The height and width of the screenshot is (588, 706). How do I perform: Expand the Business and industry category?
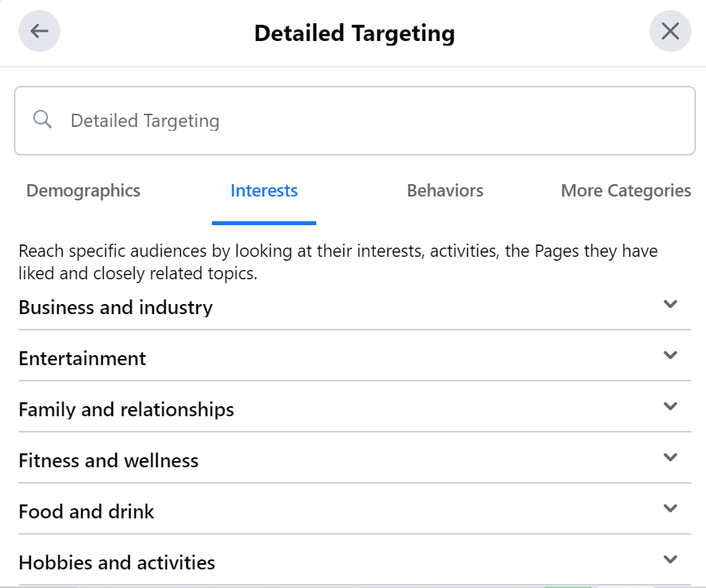pos(670,304)
